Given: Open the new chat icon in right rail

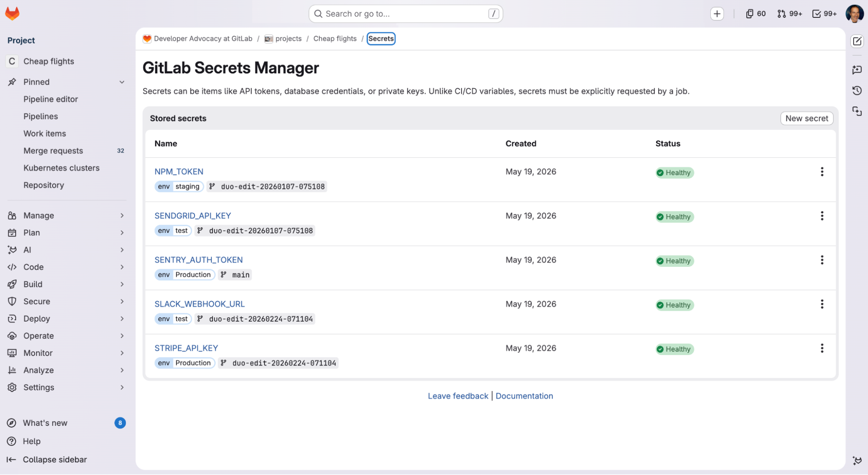Looking at the screenshot, I should (857, 70).
